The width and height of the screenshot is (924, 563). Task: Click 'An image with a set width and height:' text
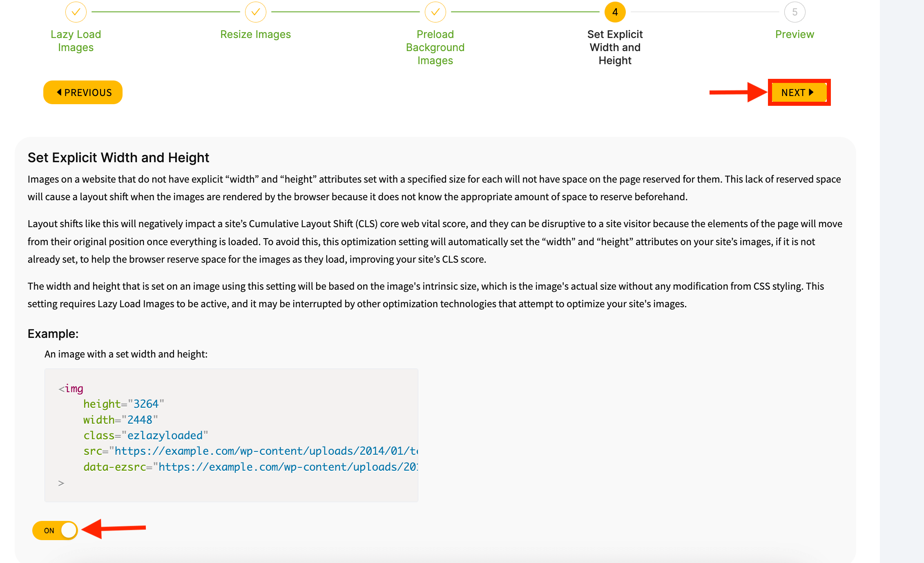pos(126,354)
